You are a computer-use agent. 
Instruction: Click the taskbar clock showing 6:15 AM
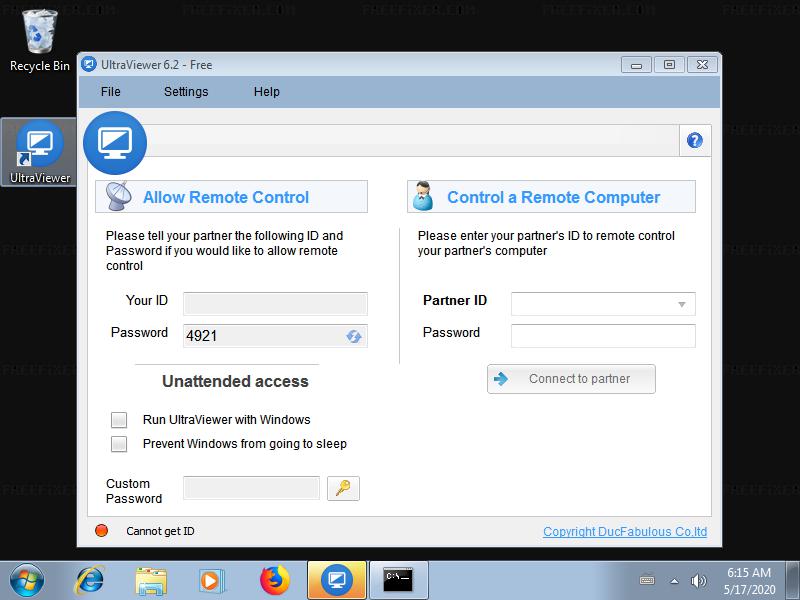[x=749, y=581]
